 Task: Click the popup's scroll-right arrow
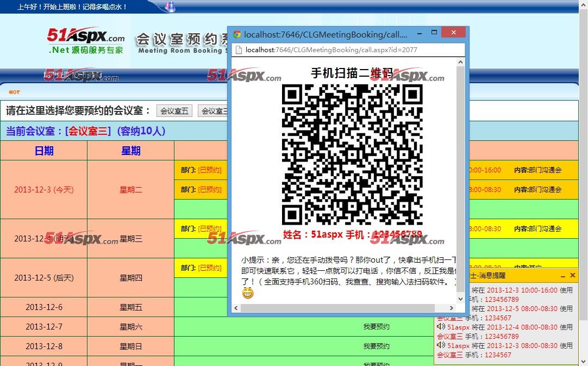(x=451, y=308)
